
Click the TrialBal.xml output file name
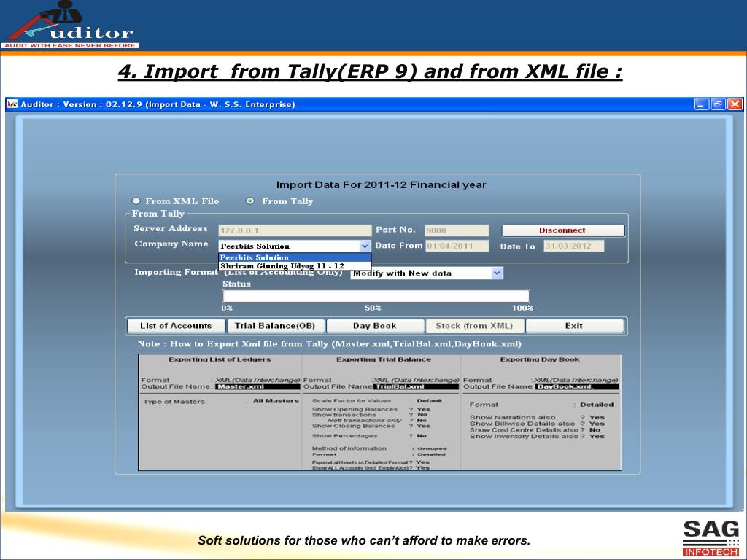coord(415,386)
